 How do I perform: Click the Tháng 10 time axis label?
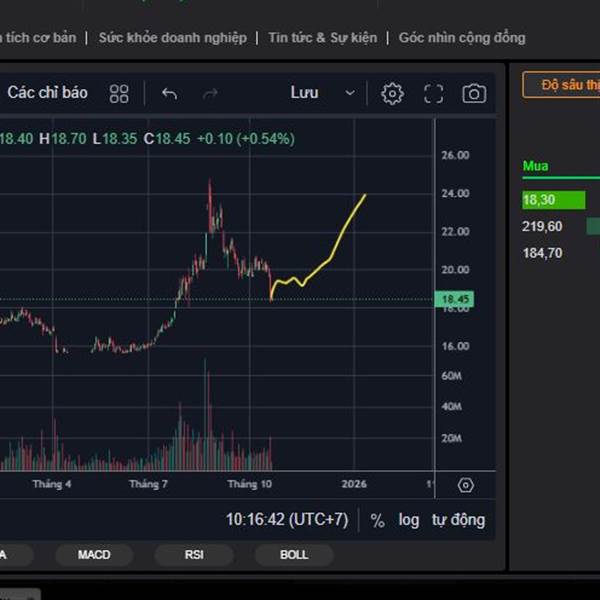[x=249, y=484]
